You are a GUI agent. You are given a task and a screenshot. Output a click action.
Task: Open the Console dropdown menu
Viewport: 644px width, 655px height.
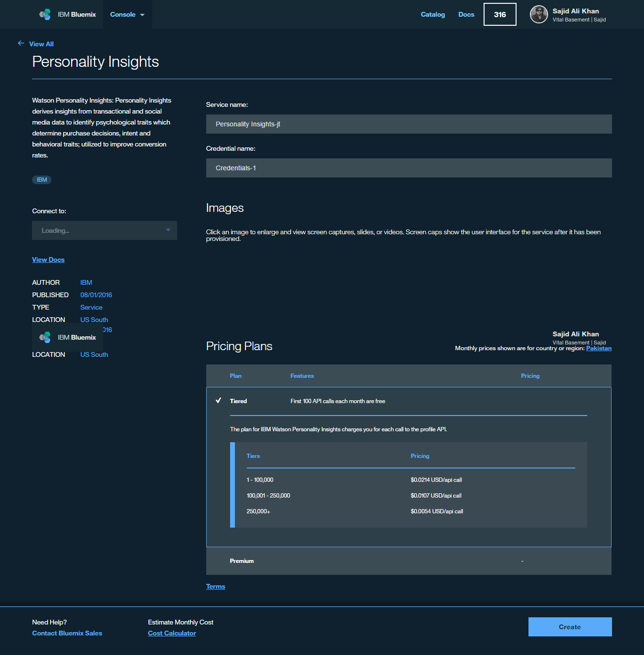[x=127, y=14]
